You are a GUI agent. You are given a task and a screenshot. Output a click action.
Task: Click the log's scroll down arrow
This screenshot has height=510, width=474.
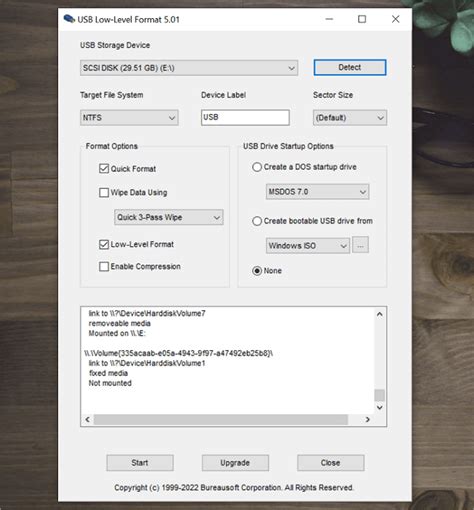coord(379,407)
